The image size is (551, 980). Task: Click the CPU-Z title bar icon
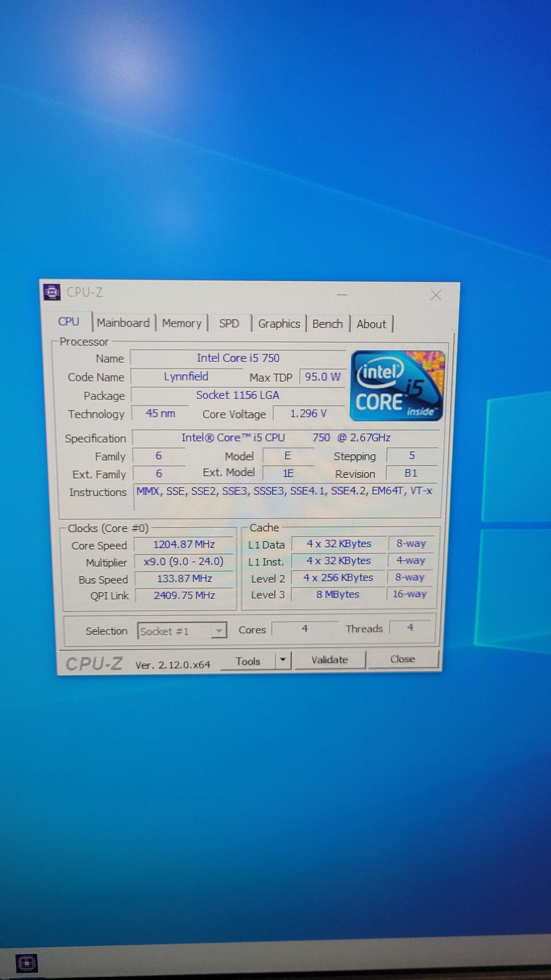pos(52,292)
